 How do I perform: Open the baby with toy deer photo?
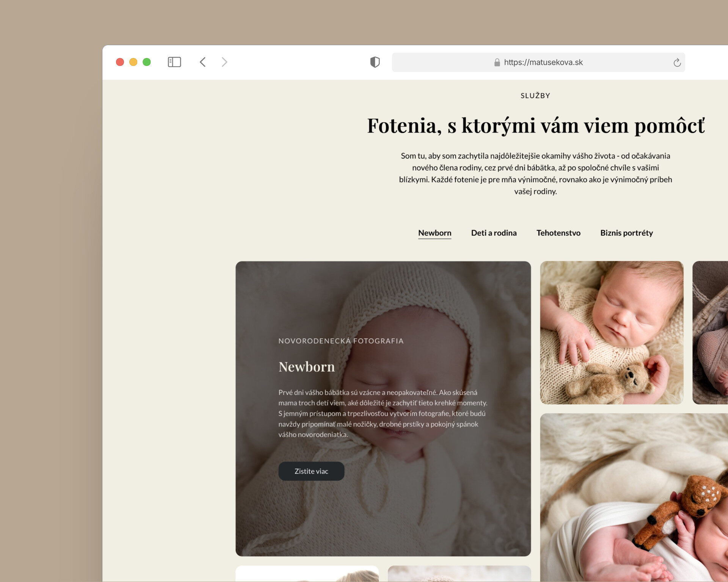634,498
